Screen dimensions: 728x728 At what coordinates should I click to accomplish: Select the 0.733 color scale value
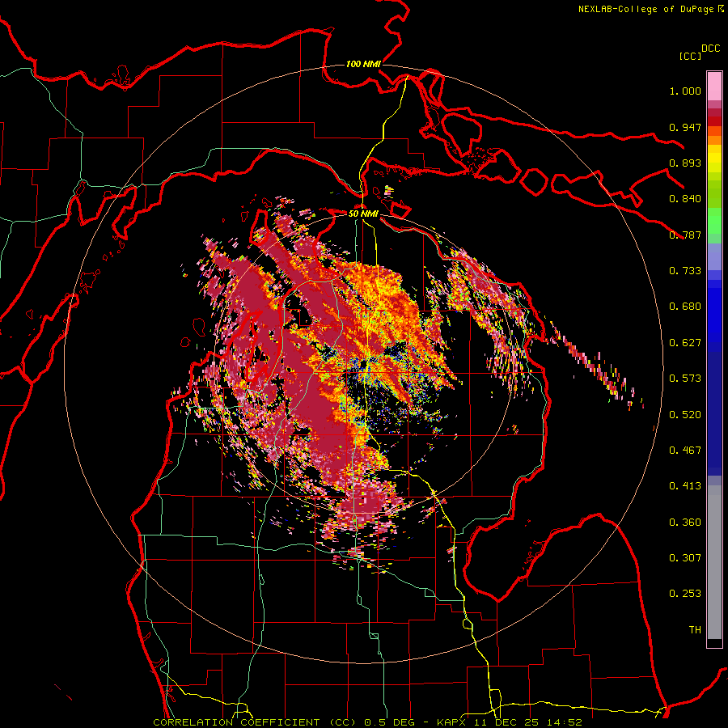pyautogui.click(x=685, y=271)
